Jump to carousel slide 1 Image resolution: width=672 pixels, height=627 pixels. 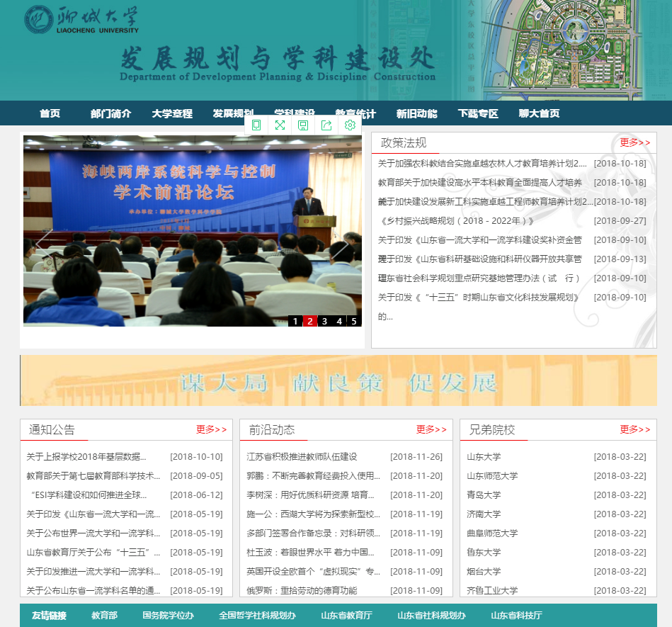pos(295,321)
